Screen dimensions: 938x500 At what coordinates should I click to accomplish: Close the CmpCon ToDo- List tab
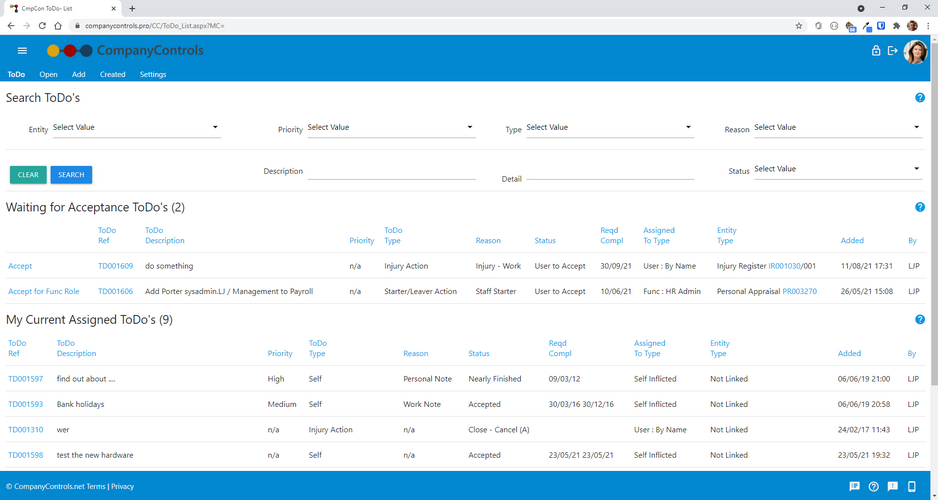point(114,8)
